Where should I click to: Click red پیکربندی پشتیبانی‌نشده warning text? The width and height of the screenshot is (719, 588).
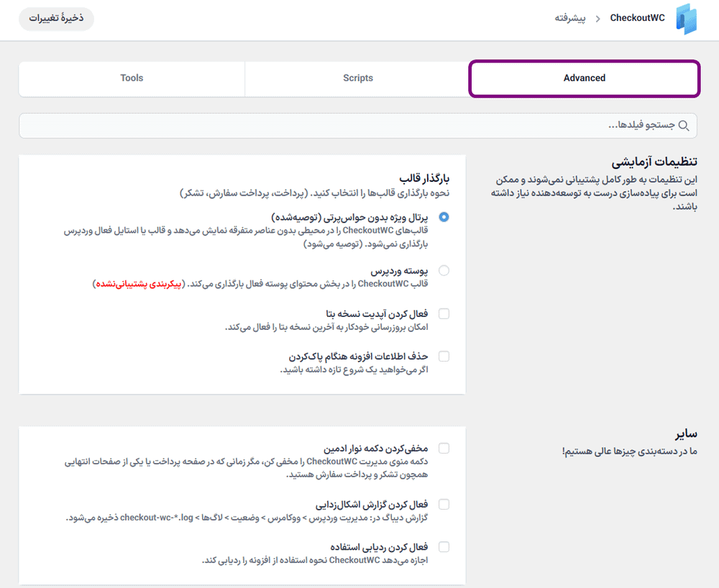pyautogui.click(x=139, y=284)
